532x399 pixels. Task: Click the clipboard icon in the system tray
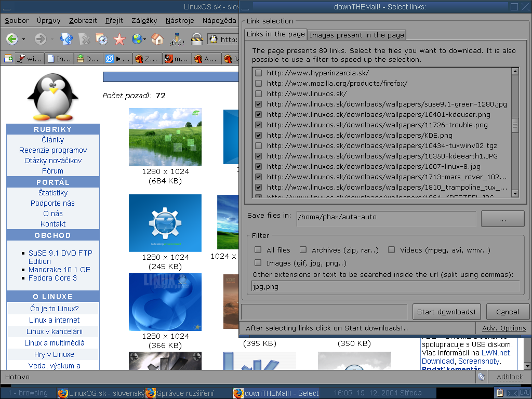coord(499,393)
